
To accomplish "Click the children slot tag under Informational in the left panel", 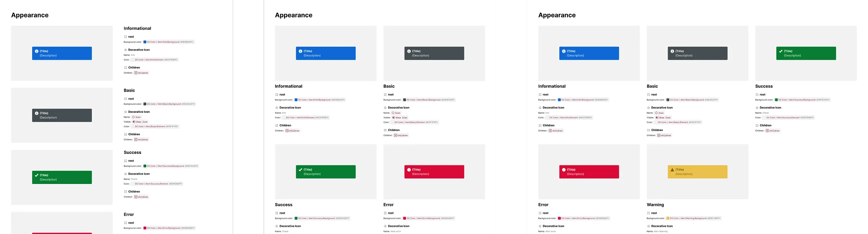I will [142, 73].
